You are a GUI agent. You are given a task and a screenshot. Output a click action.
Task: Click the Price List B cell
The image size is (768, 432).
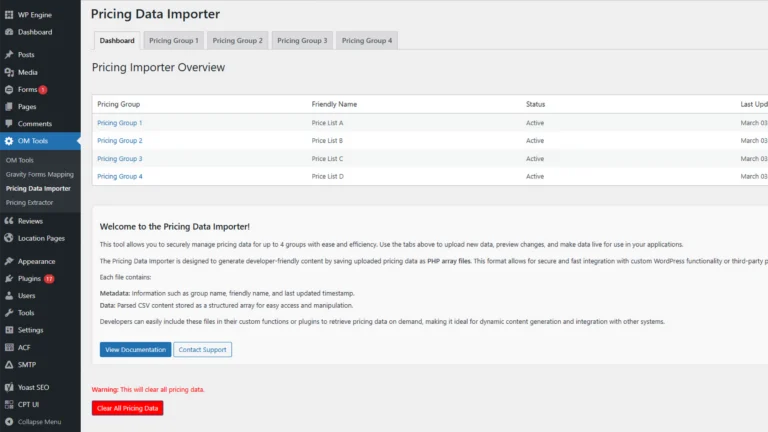pos(327,141)
